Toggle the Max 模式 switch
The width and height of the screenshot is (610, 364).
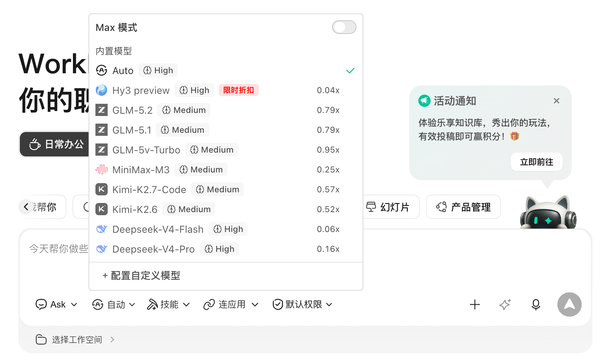[x=344, y=27]
